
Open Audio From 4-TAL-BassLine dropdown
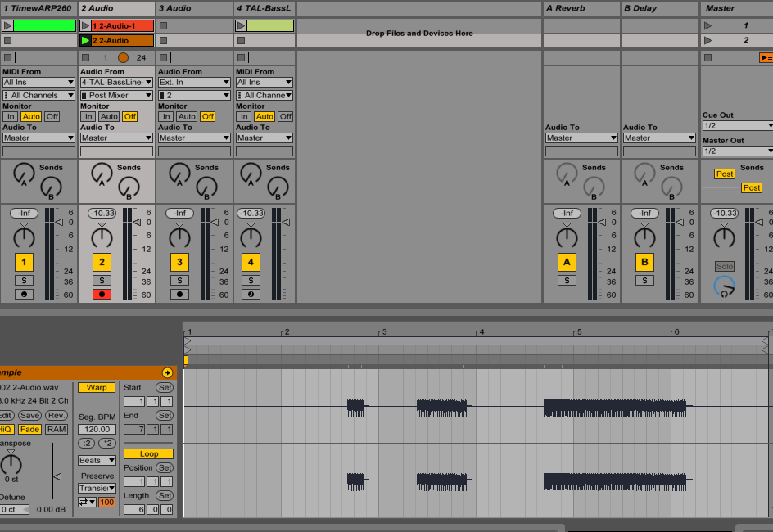click(116, 83)
